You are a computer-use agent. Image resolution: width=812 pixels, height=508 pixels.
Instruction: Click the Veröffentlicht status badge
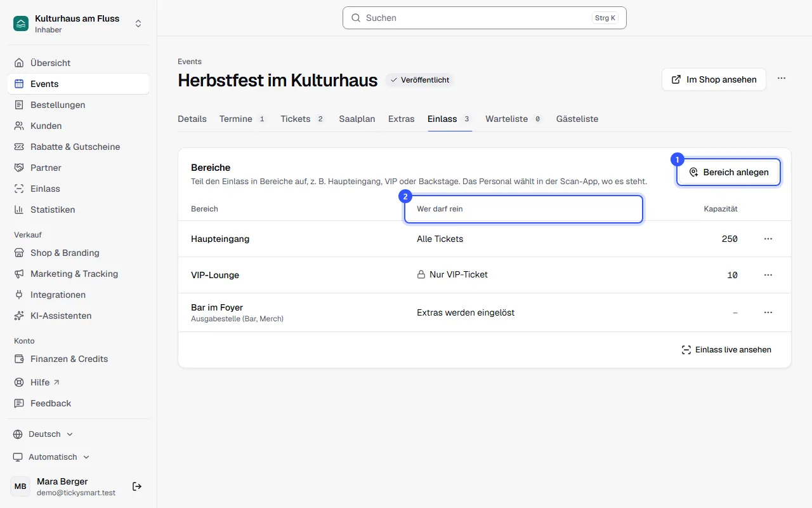tap(420, 80)
